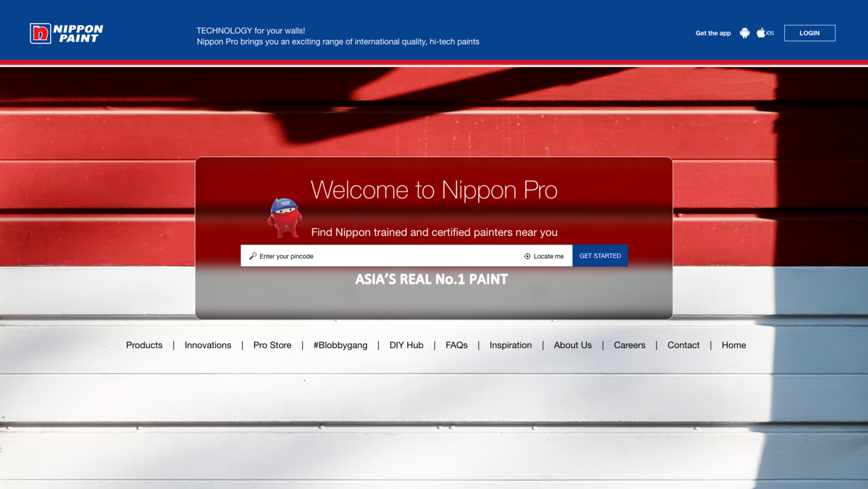Open the Apple iOS app icon
The image size is (868, 489).
pyautogui.click(x=761, y=34)
